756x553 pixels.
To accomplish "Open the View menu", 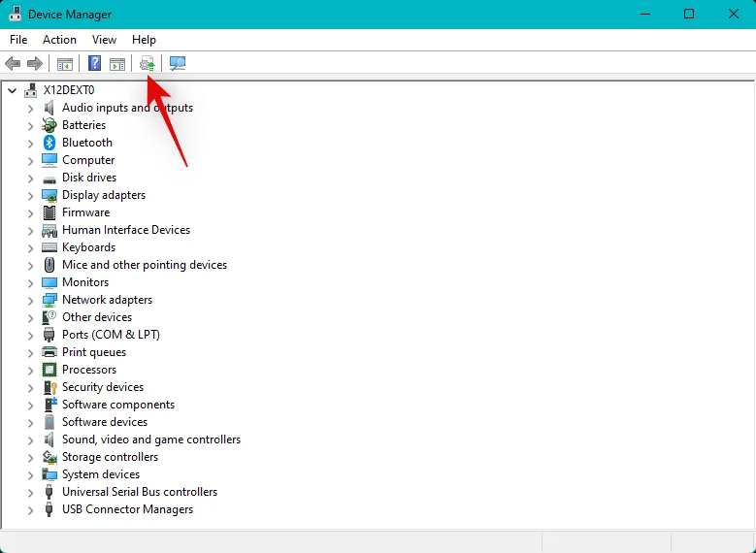I will 104,40.
